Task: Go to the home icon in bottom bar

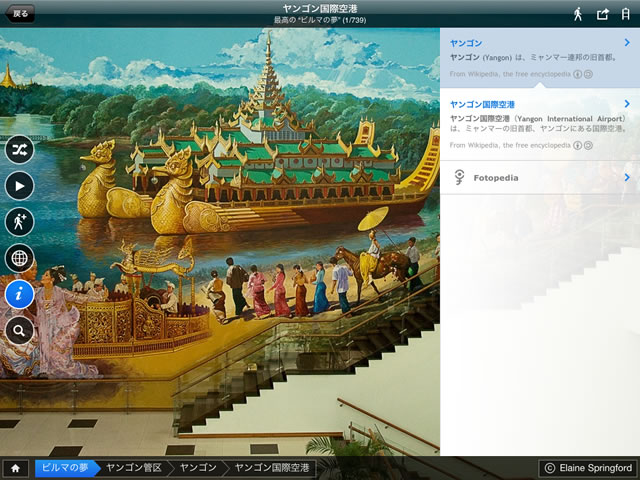Action: pos(16,468)
